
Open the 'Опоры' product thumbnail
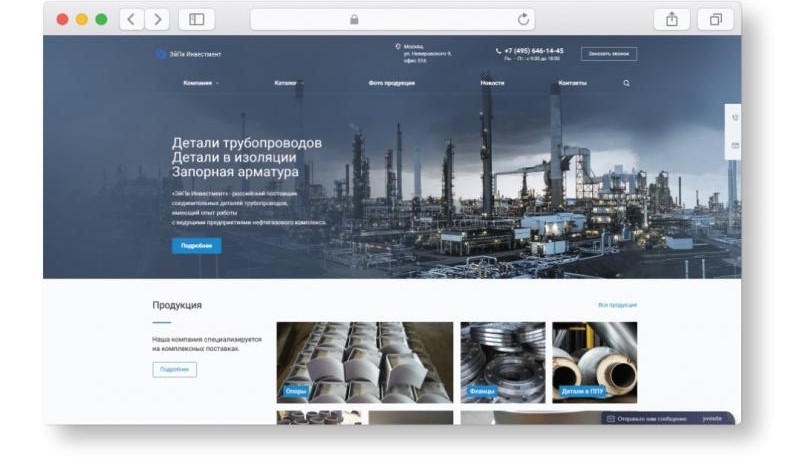point(365,362)
